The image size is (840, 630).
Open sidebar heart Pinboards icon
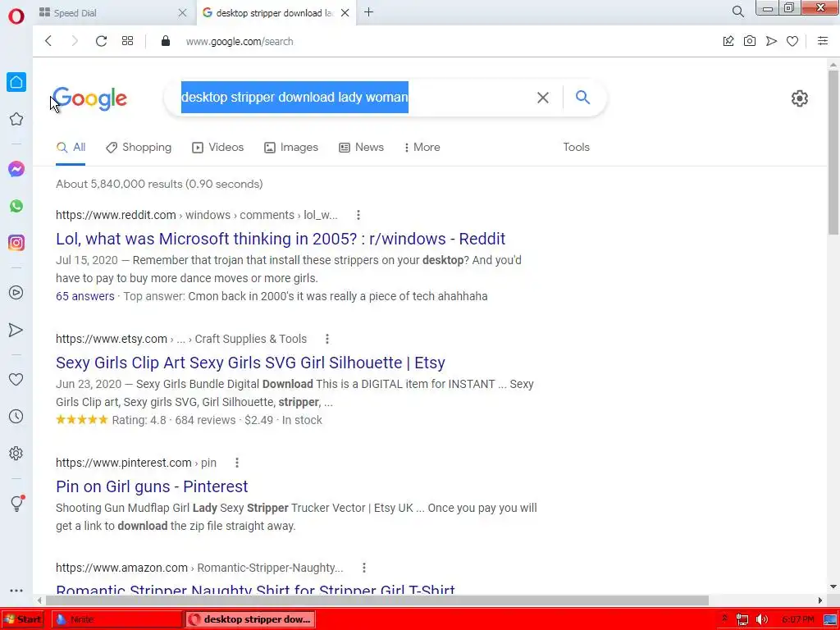click(x=16, y=379)
